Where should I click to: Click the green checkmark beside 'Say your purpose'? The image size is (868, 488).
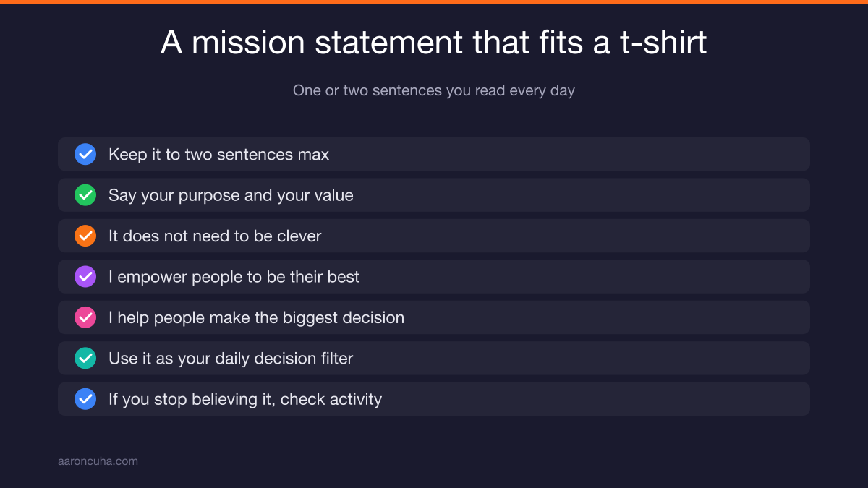tap(85, 195)
